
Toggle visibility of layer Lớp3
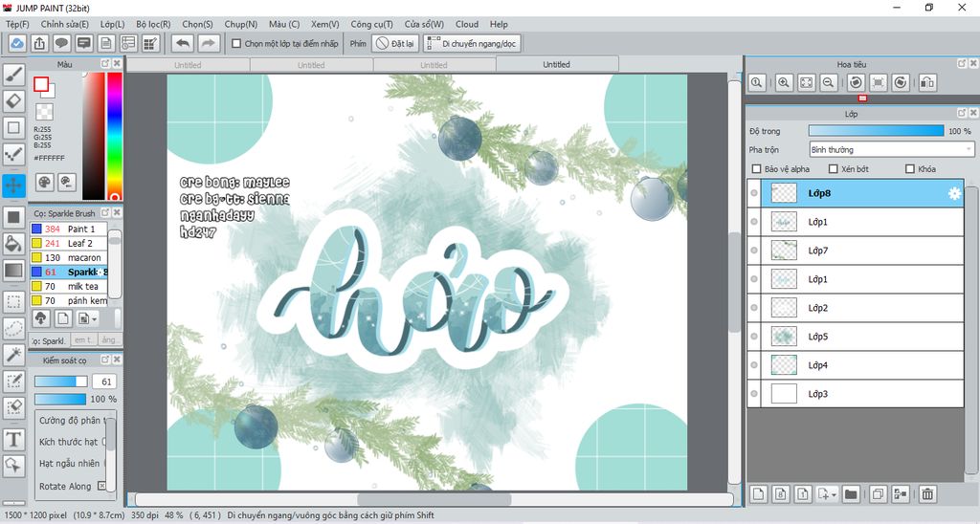tap(754, 394)
